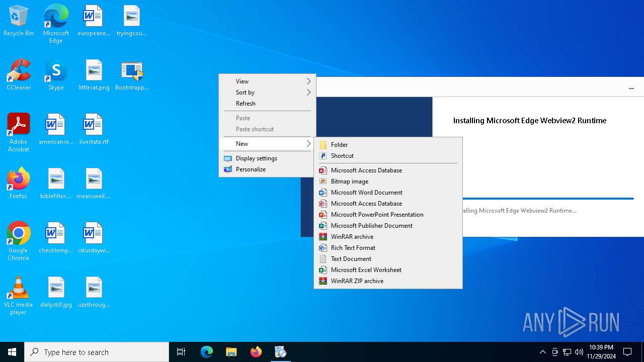Select the Google Chrome desktop shortcut
The height and width of the screenshot is (362, 644).
pos(19,241)
